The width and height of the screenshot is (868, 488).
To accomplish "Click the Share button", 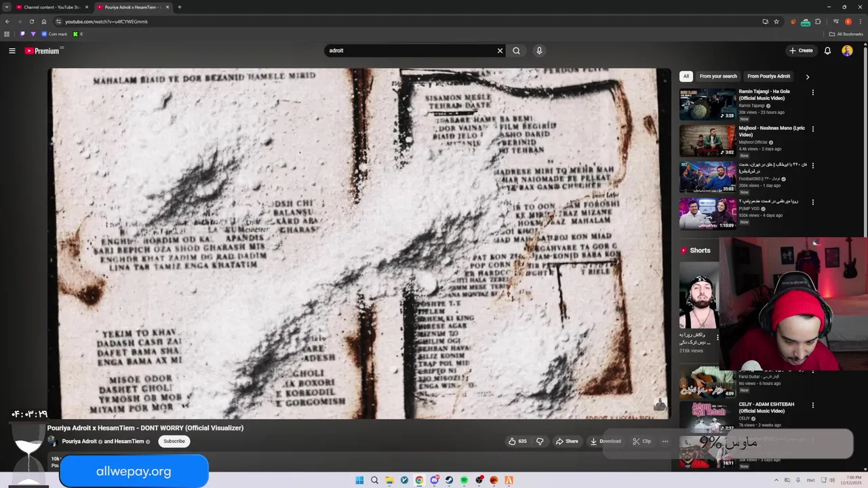I will [567, 441].
